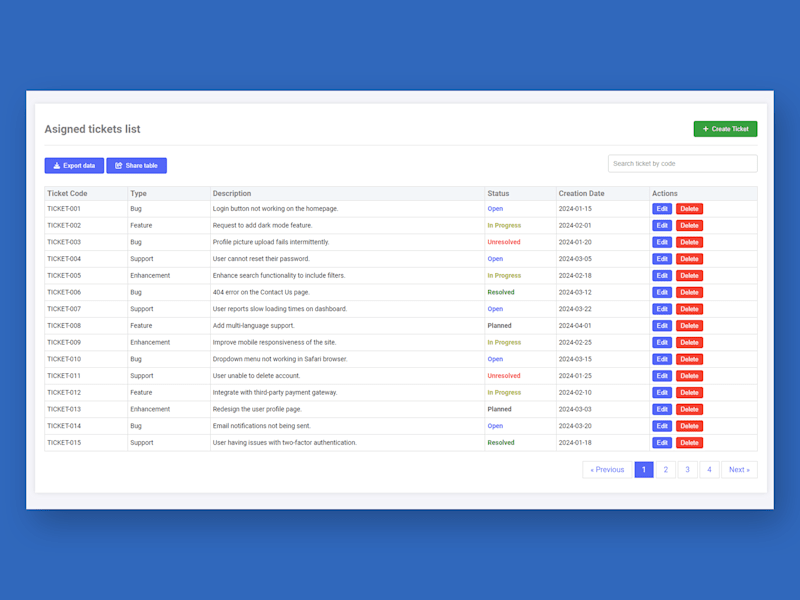
Task: Click Open status of TICKET-004
Action: point(495,259)
